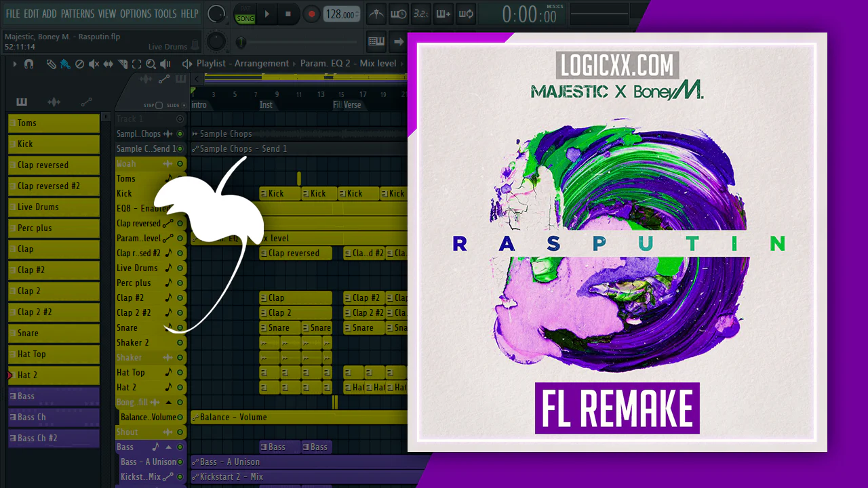Toggle the SLIDE mode switch
Viewport: 868px width, 488px height.
point(184,106)
